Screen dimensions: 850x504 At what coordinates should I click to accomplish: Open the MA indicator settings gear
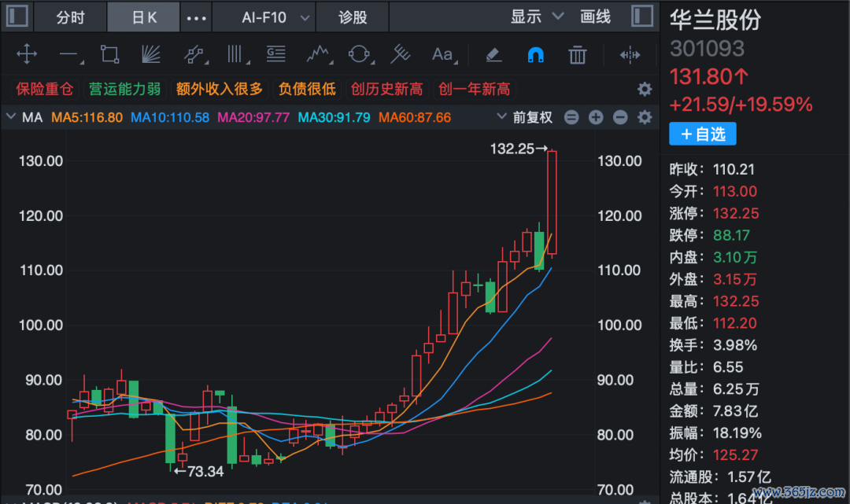pos(645,117)
